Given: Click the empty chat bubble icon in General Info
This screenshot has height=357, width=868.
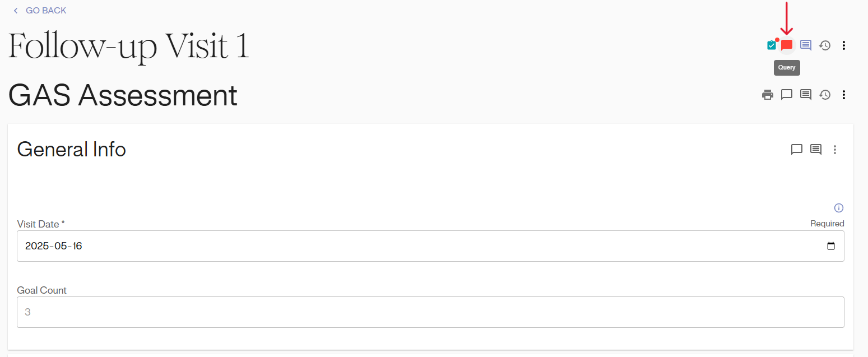Looking at the screenshot, I should pyautogui.click(x=797, y=150).
